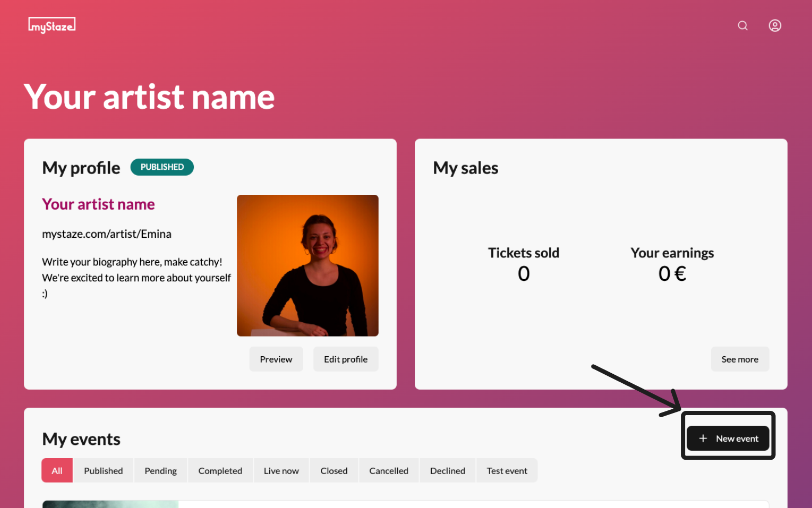View the Test event tab
Viewport: 812px width, 508px height.
pyautogui.click(x=507, y=471)
